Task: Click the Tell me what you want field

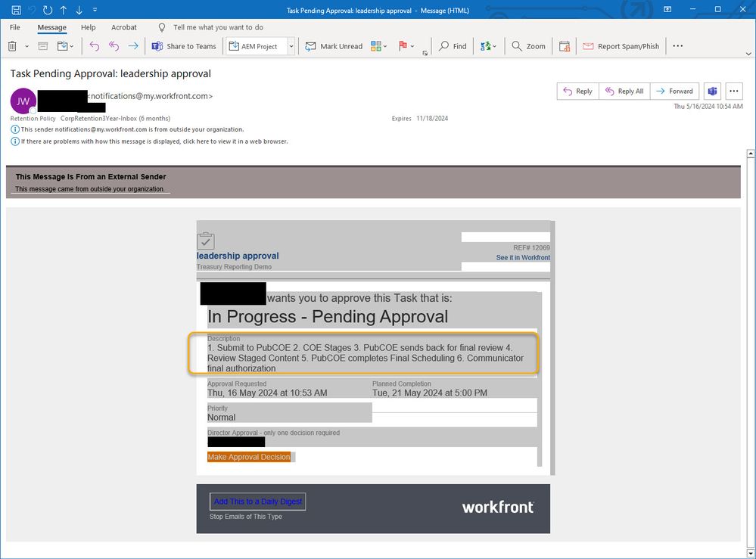Action: click(x=218, y=27)
